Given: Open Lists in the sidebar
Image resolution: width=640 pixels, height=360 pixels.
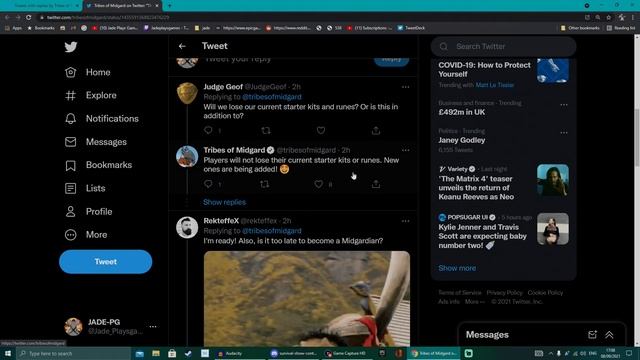Looking at the screenshot, I should [x=85, y=189].
